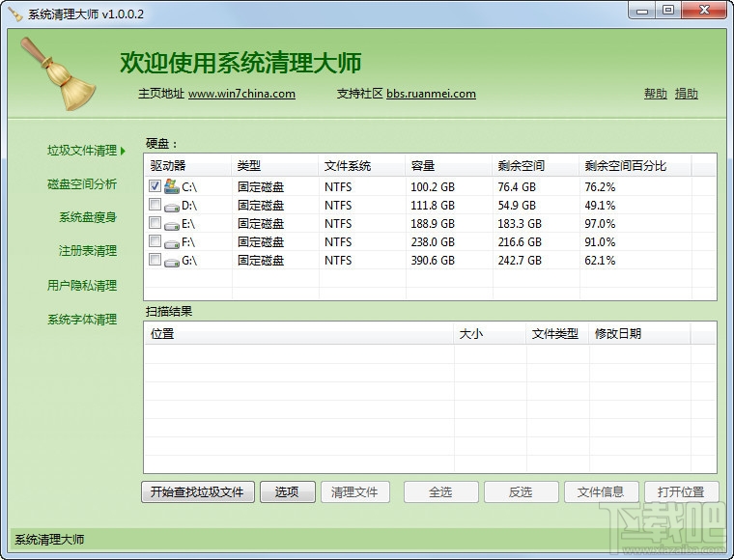The image size is (734, 560).
Task: Click the E:\ drive icon
Action: [x=172, y=225]
